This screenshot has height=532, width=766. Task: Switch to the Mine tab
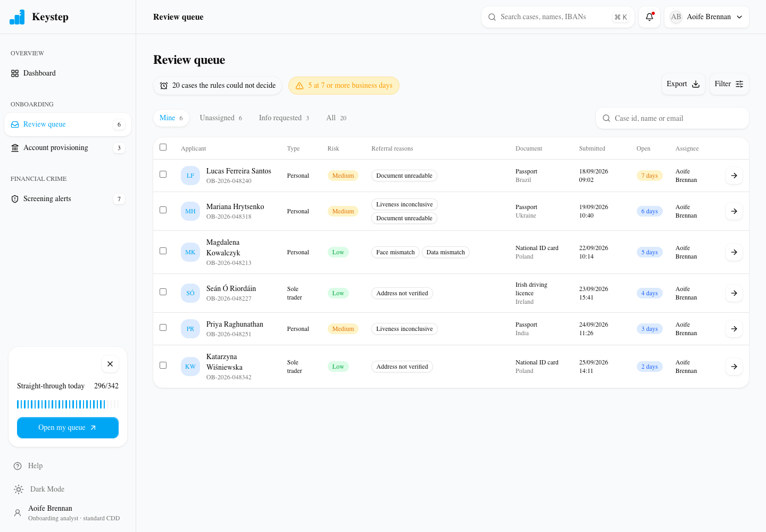tap(171, 118)
